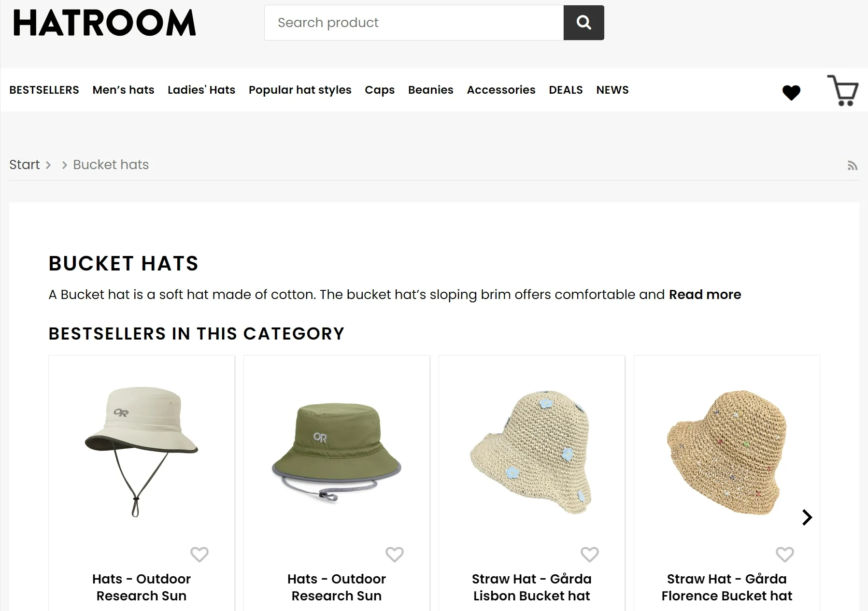Open the wishlist heart in header

tap(791, 92)
